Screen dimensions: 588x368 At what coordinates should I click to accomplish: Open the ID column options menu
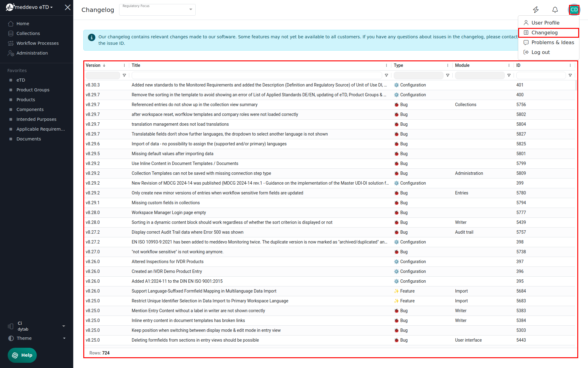(x=570, y=65)
